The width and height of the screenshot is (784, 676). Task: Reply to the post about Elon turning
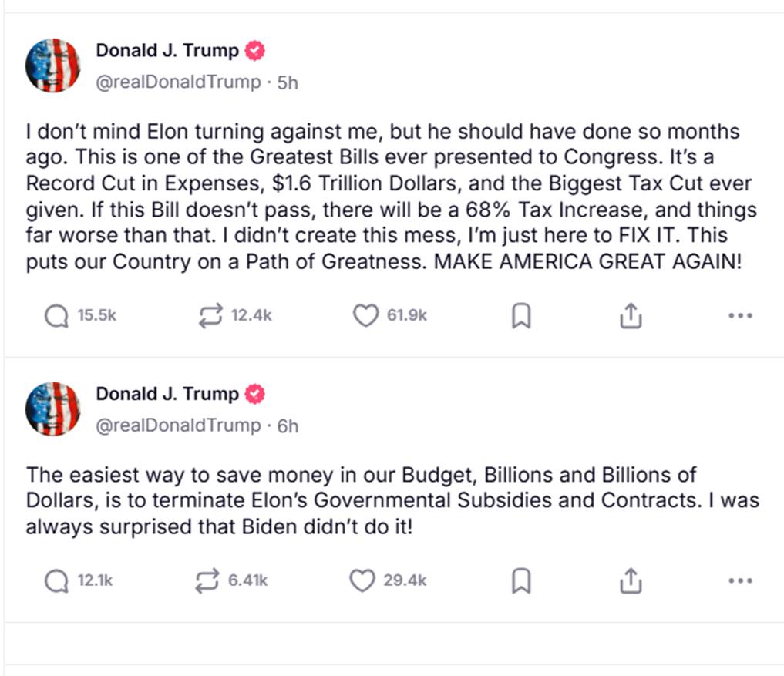(56, 315)
